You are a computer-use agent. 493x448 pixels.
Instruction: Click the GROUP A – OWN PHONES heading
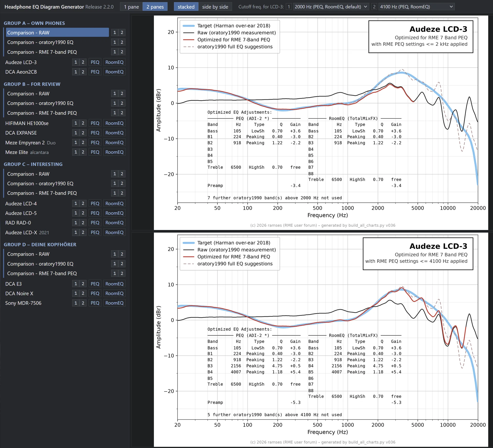pos(34,23)
